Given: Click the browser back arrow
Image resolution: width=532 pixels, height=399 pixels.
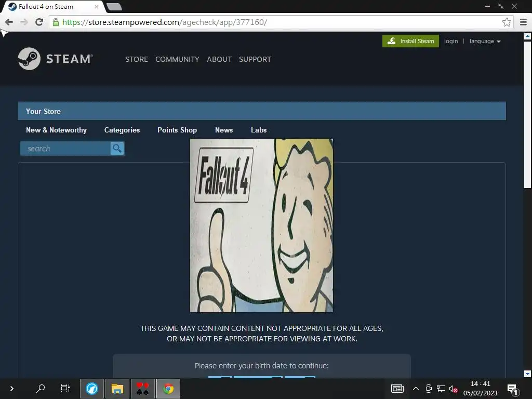Looking at the screenshot, I should (x=9, y=22).
